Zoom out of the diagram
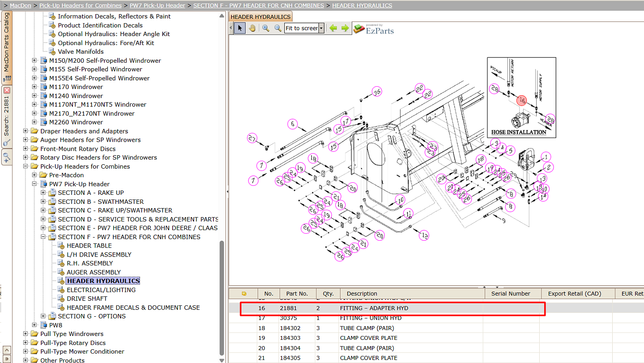 click(278, 28)
